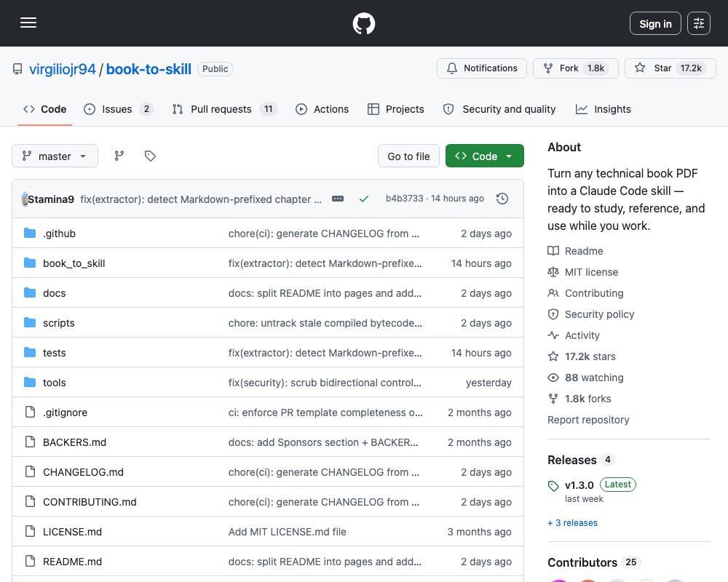The image size is (728, 582).
Task: Click the 'yesterday' timestamp for tools folder
Action: point(488,383)
